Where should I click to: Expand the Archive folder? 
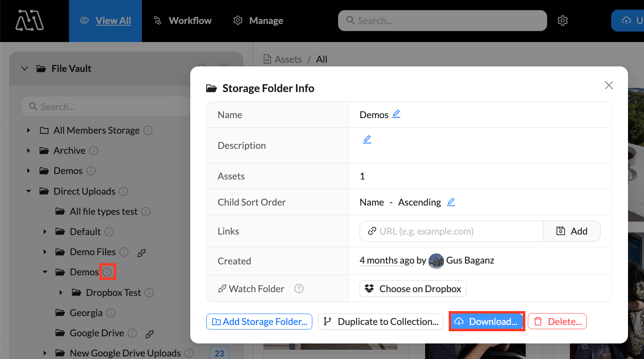click(x=28, y=150)
